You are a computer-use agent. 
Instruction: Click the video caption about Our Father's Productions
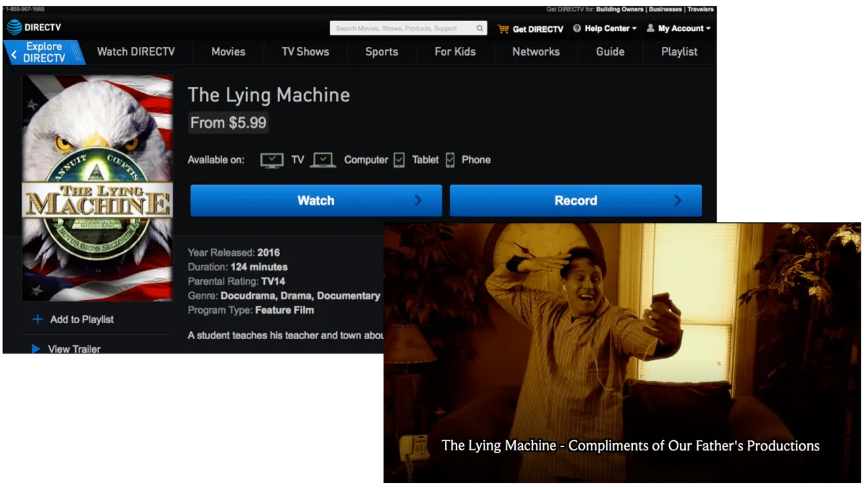(630, 445)
